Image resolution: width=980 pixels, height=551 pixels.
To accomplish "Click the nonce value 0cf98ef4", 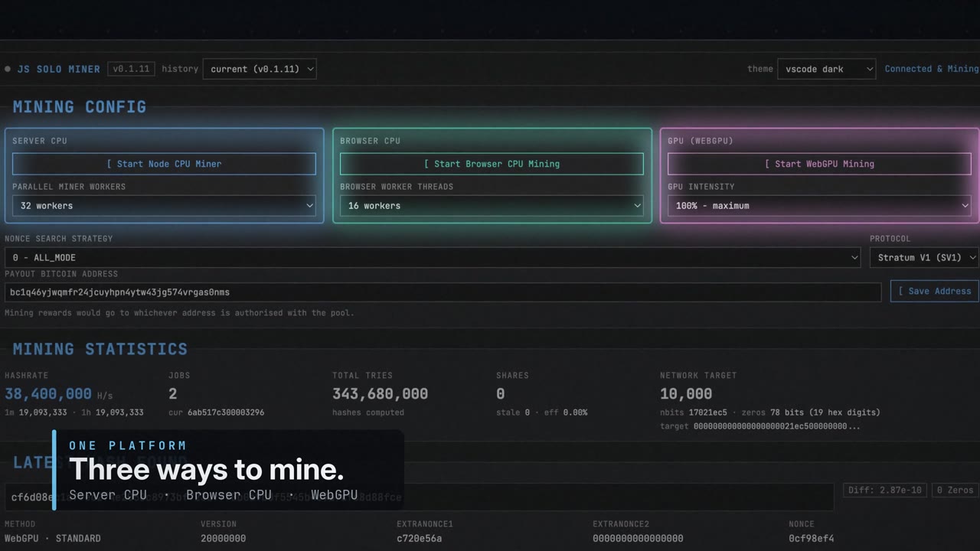I will pos(812,539).
